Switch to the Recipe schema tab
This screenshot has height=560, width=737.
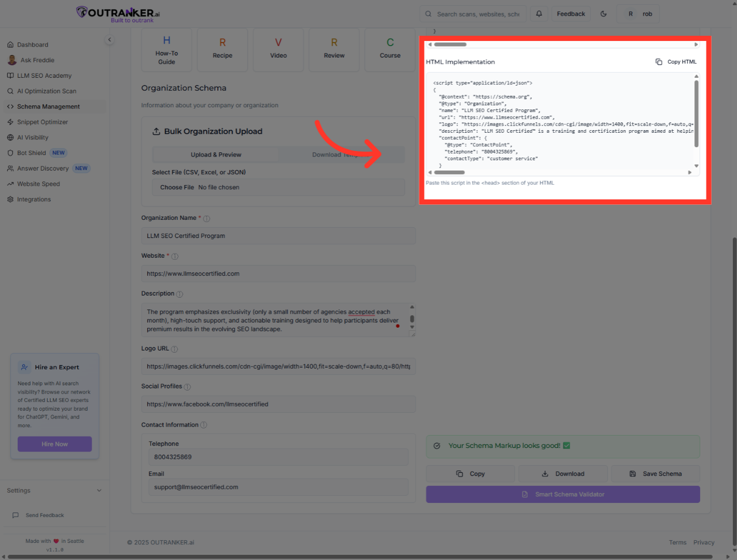tap(222, 49)
